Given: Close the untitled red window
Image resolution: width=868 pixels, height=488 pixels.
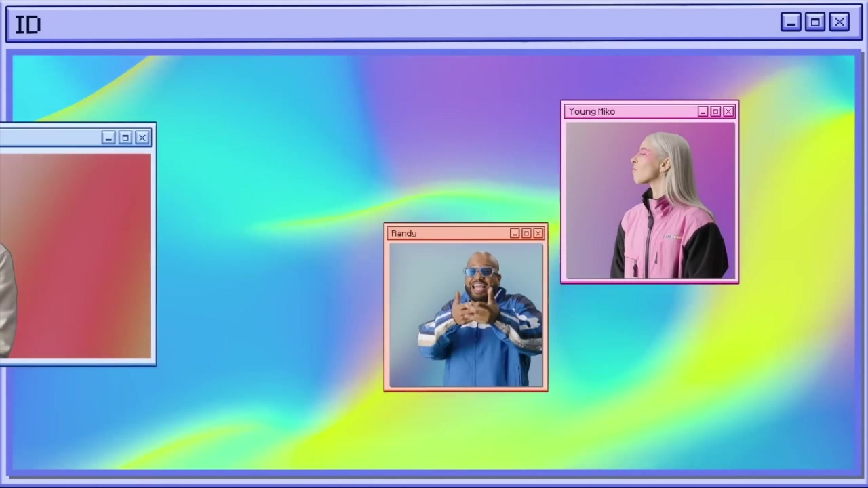Looking at the screenshot, I should tap(142, 138).
